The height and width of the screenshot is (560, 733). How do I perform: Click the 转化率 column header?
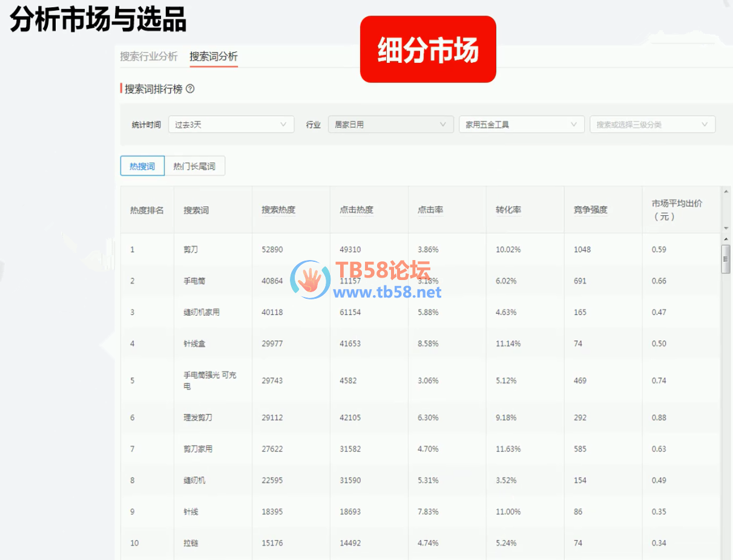[508, 210]
